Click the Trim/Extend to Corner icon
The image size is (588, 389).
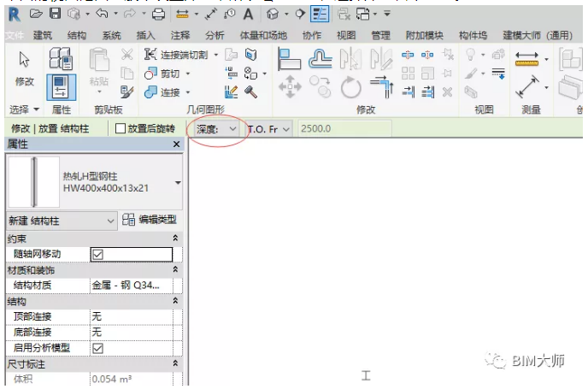[x=382, y=87]
